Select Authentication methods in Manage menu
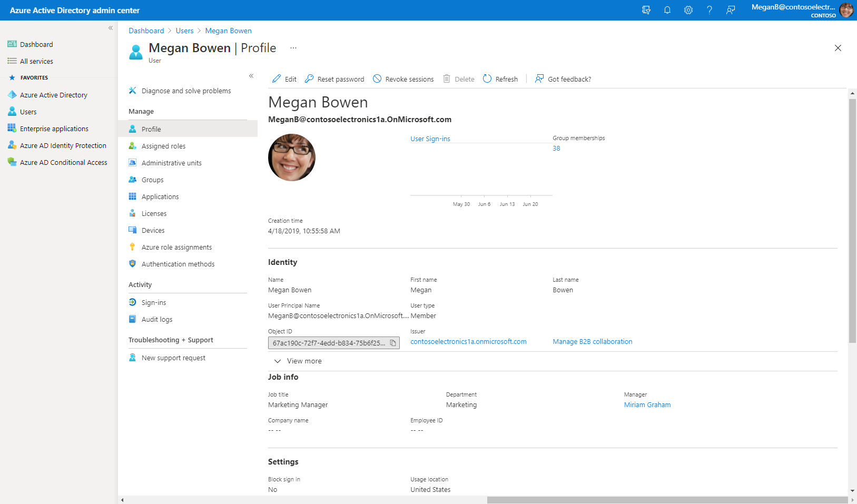The image size is (857, 504). click(178, 264)
